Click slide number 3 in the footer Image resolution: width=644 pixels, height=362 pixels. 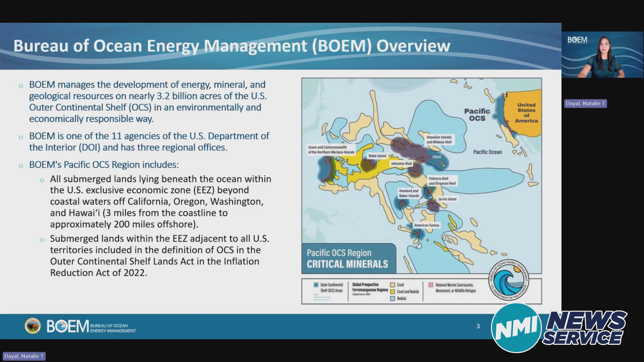[478, 326]
